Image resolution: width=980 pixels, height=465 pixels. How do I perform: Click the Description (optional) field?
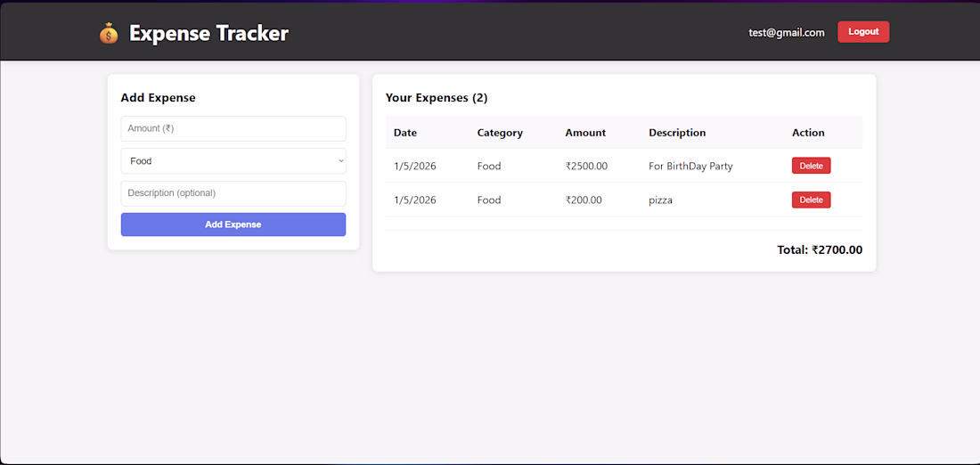tap(233, 193)
